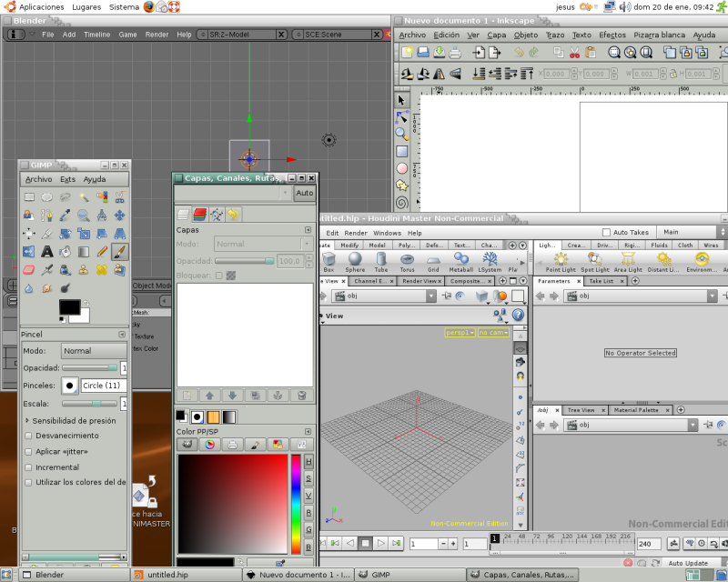728x582 pixels.
Task: Click GIMP's black foreground color swatch
Action: (69, 306)
